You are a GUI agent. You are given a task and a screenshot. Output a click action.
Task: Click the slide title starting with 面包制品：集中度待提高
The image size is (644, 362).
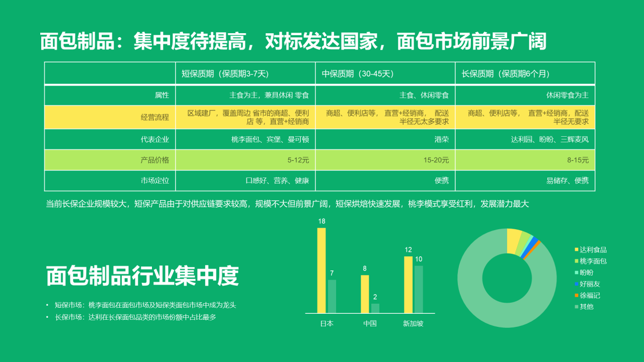point(293,42)
